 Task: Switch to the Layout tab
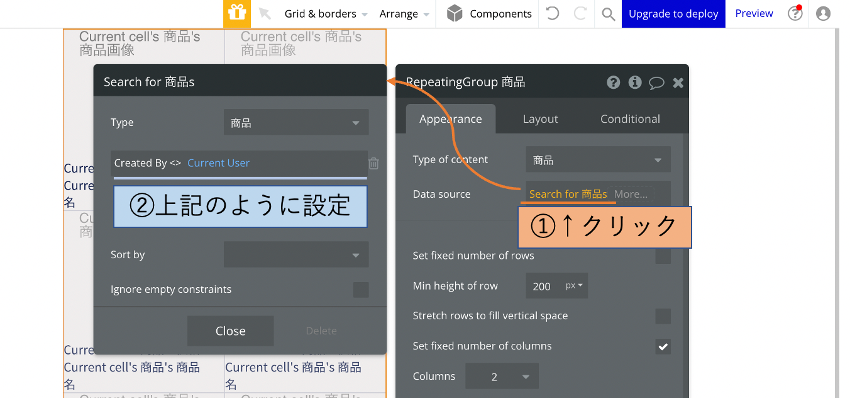[x=540, y=119]
